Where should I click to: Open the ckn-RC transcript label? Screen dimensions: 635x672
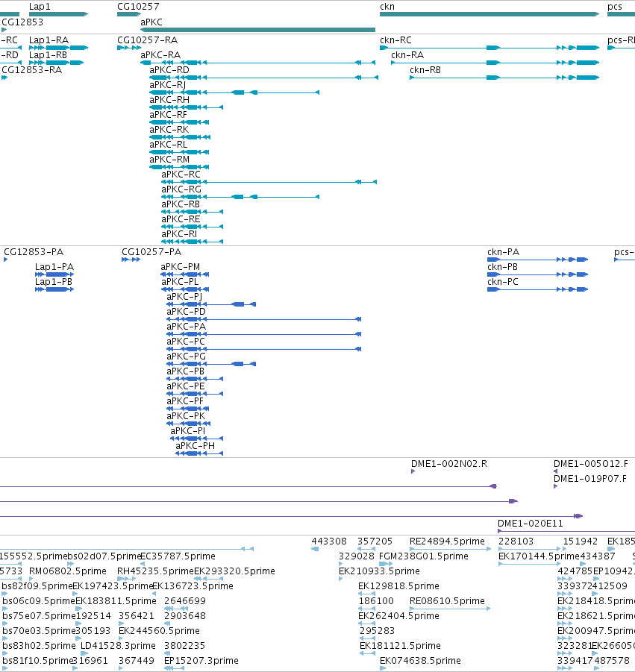(x=395, y=40)
